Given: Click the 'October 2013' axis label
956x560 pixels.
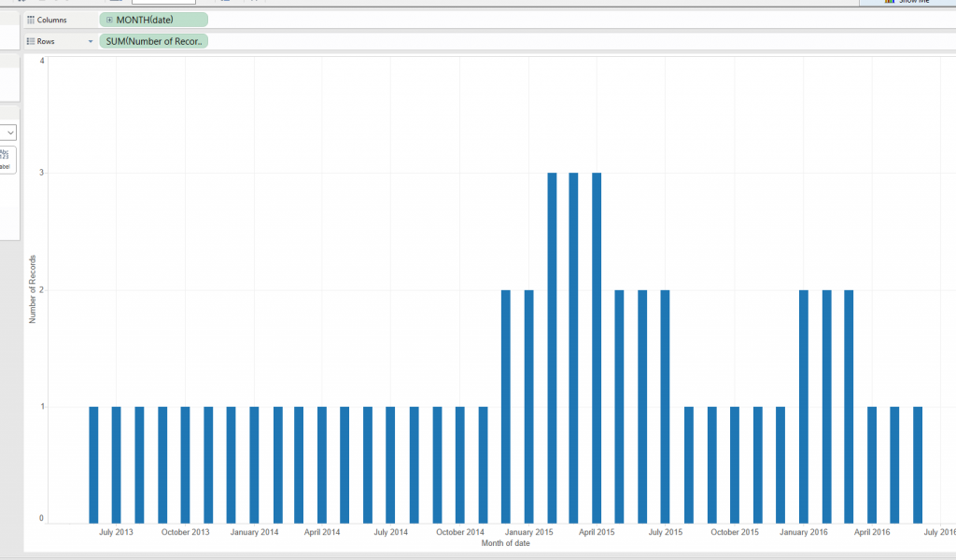Looking at the screenshot, I should click(x=186, y=532).
